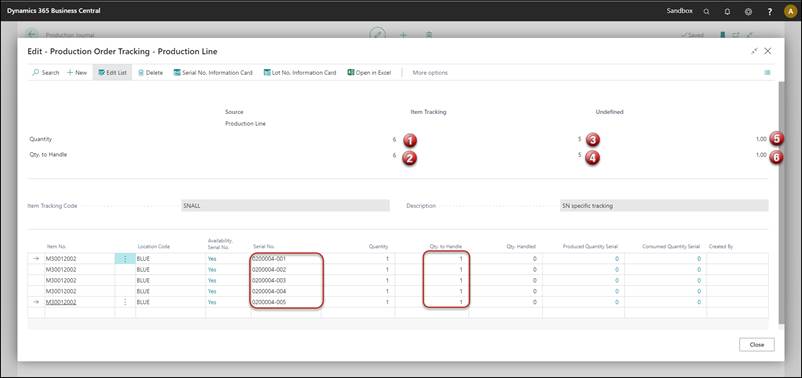Open row menu for serial 0200004-005
Screen dimensions: 802x378
(x=125, y=302)
